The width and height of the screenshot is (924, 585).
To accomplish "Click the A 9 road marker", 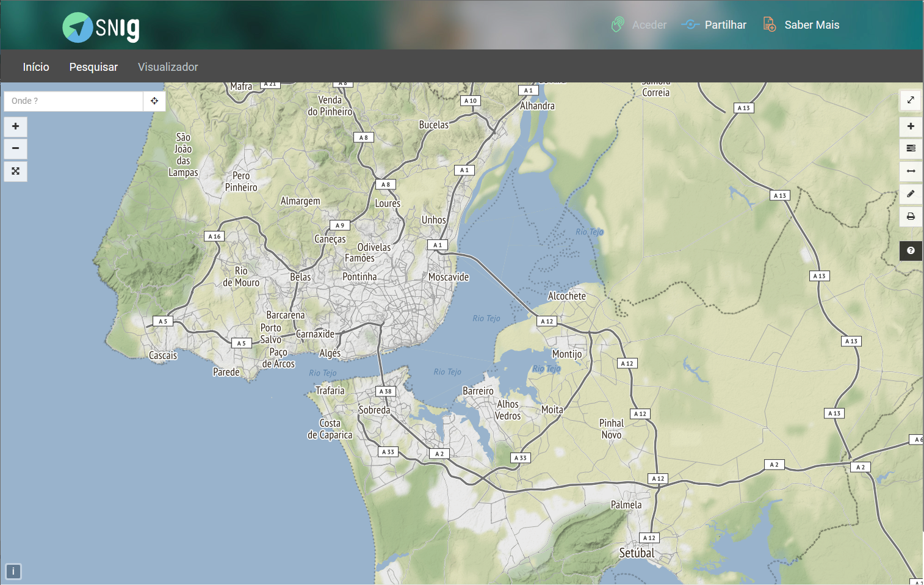I will pyautogui.click(x=340, y=225).
